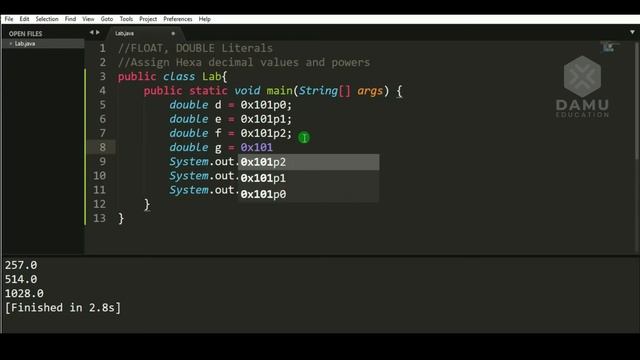Click the comment 'FLOAT, DOUBLE Literals'
The width and height of the screenshot is (640, 360).
pos(195,48)
